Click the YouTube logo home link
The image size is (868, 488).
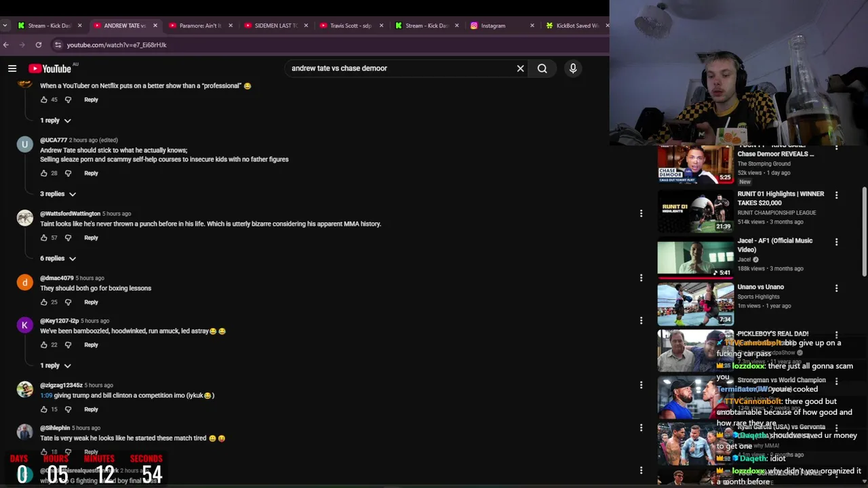click(x=50, y=68)
